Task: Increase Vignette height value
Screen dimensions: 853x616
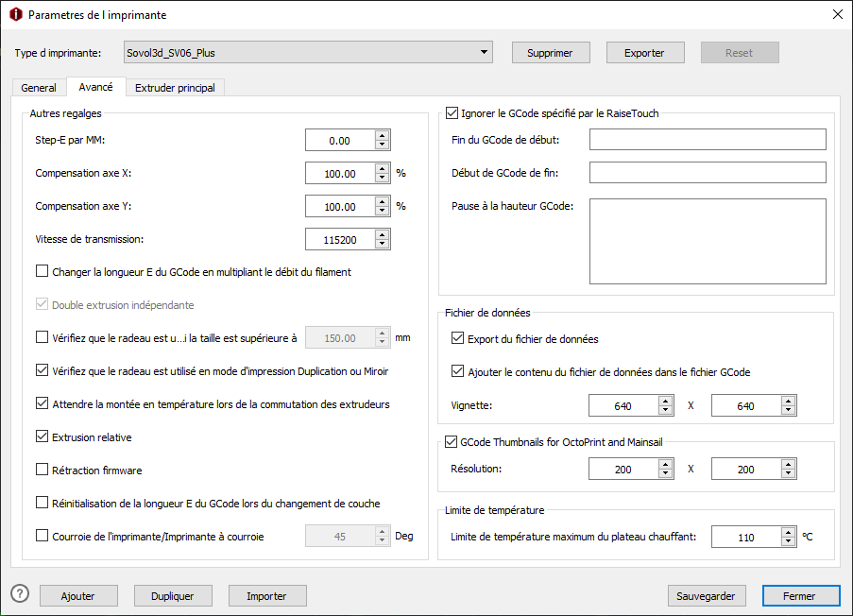Action: click(788, 401)
